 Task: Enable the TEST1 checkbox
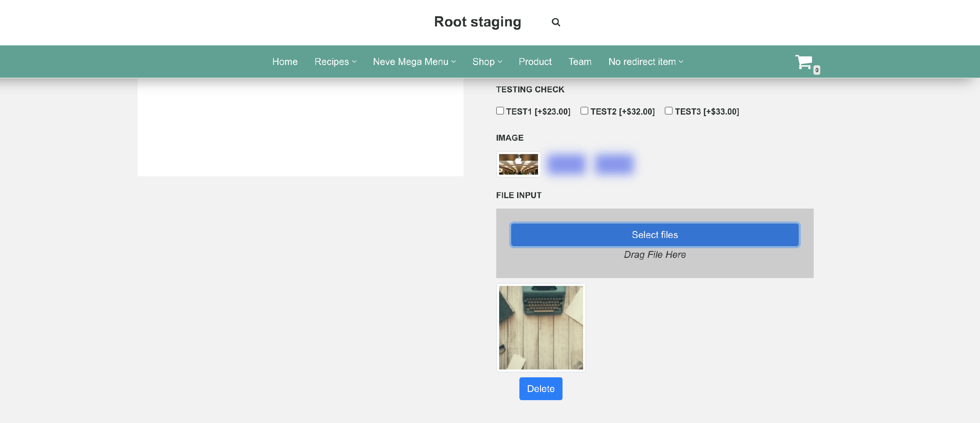[x=500, y=111]
